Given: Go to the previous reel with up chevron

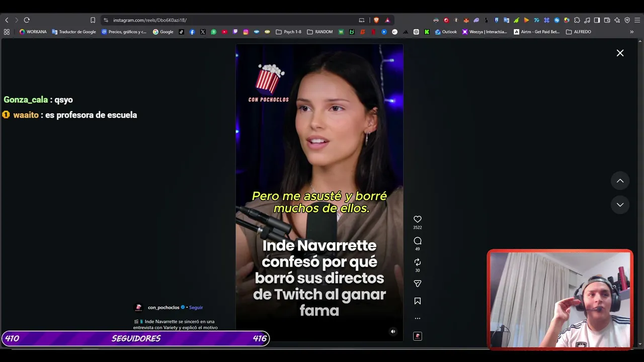Looking at the screenshot, I should [620, 181].
